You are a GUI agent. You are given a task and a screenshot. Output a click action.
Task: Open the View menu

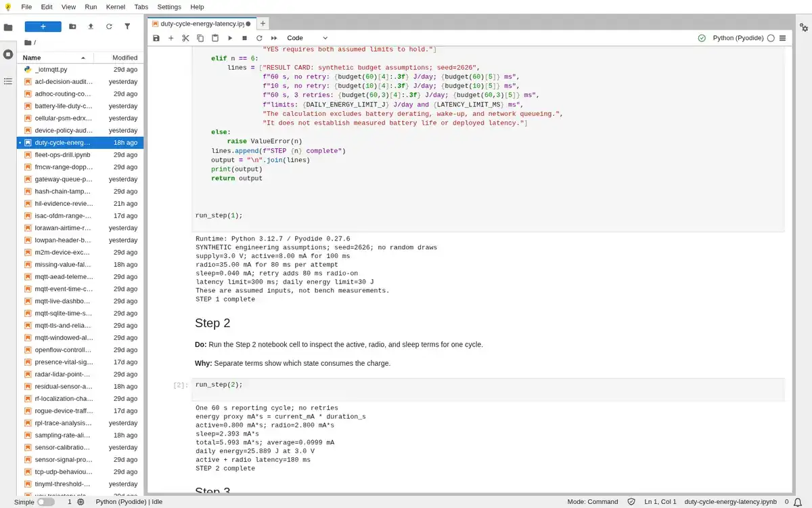[x=68, y=7]
